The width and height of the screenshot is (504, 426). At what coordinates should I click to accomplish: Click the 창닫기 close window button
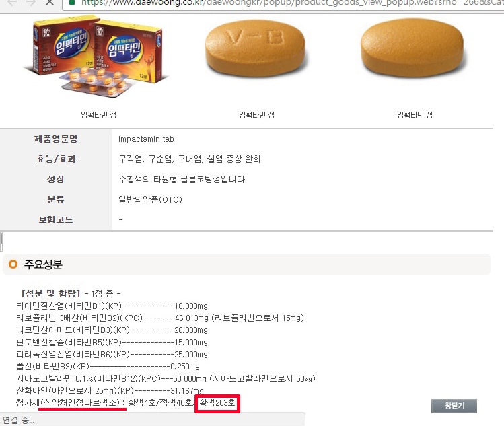(x=454, y=406)
